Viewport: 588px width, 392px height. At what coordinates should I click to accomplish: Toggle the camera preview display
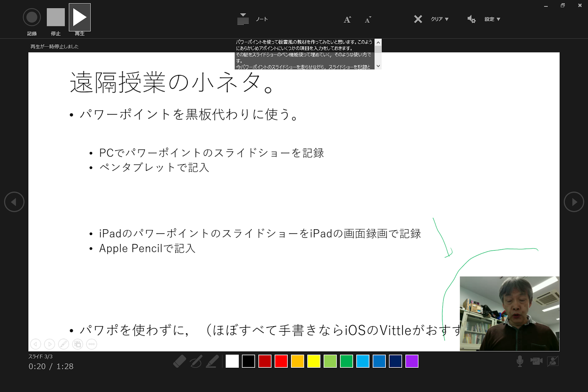553,361
